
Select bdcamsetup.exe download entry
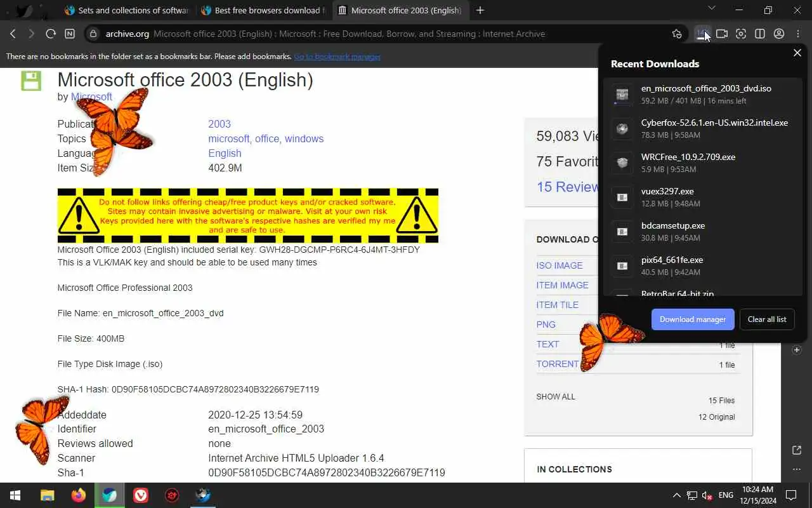(702, 232)
